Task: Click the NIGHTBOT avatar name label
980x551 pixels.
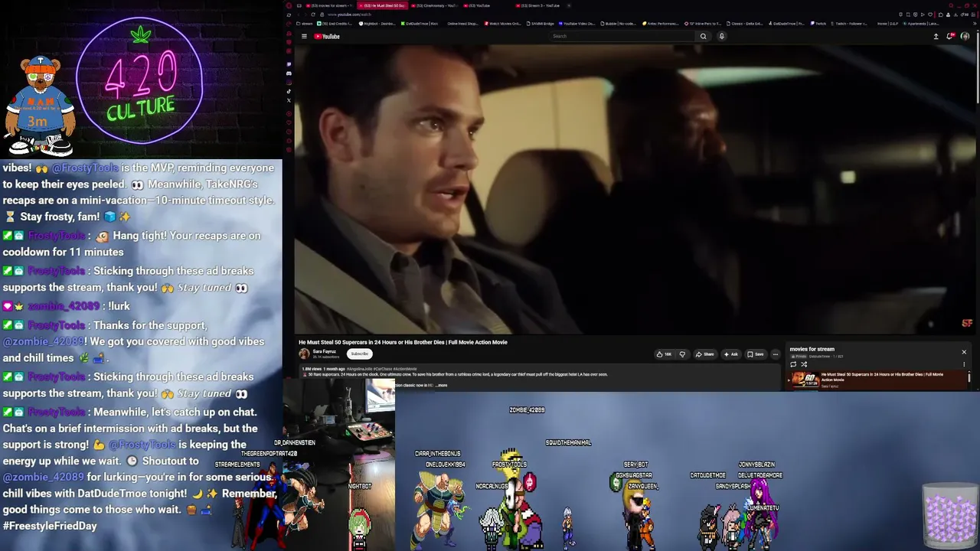Action: click(x=360, y=486)
